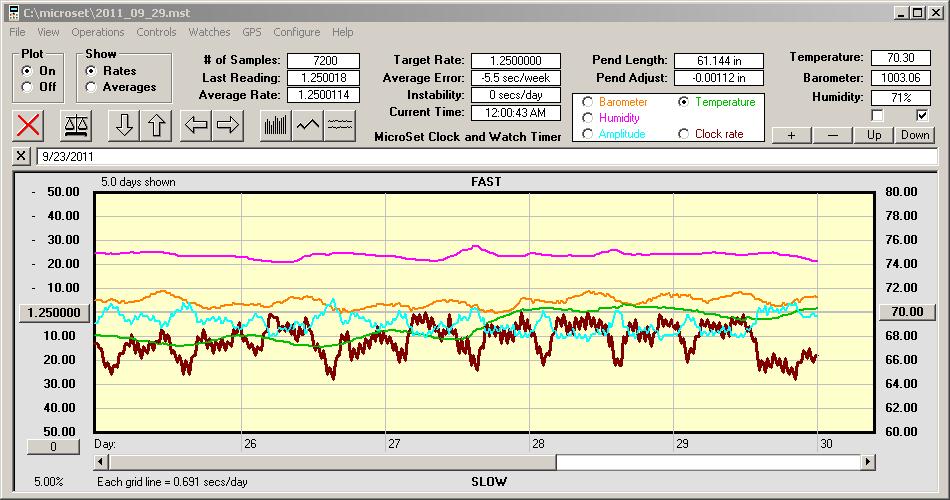Select the Humidity plot radio button
The height and width of the screenshot is (500, 950).
point(587,118)
